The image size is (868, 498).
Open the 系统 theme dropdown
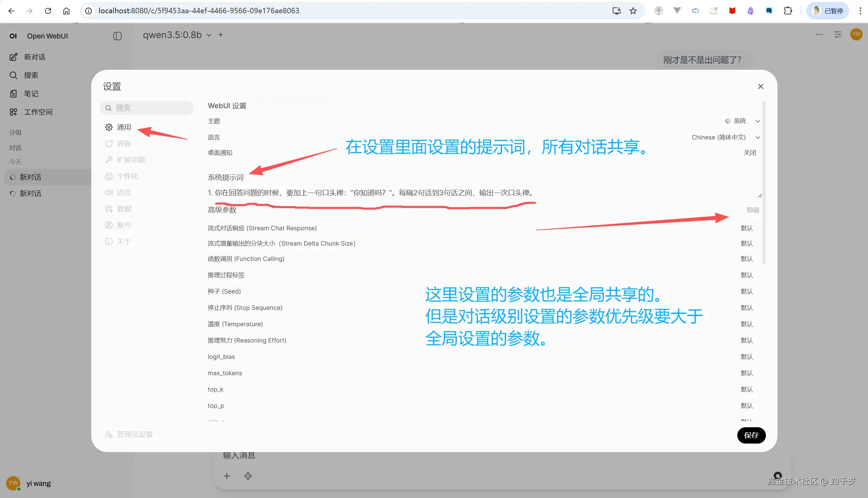click(740, 121)
